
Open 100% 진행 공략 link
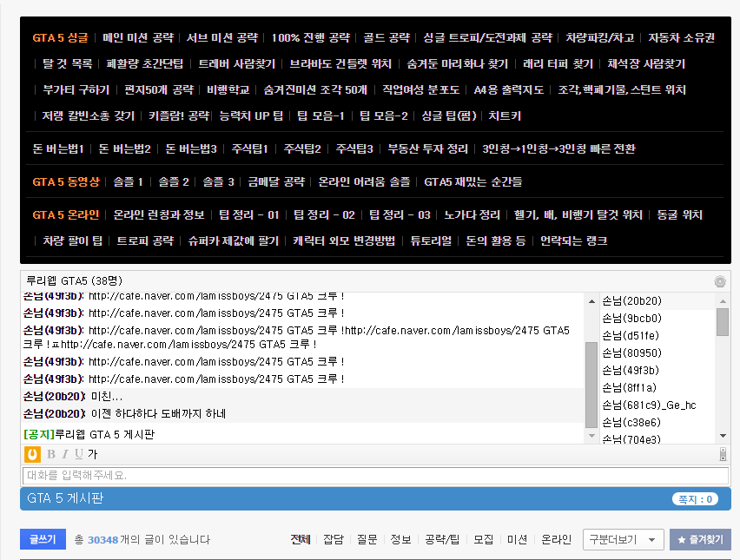pos(311,37)
